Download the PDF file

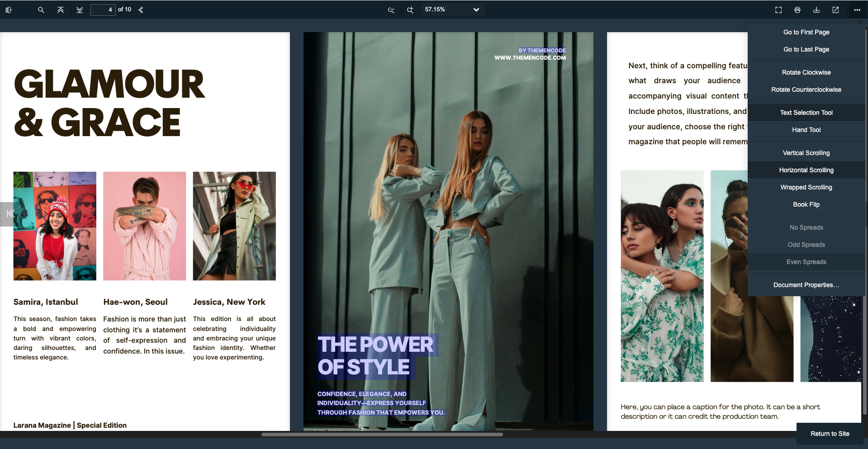(816, 9)
